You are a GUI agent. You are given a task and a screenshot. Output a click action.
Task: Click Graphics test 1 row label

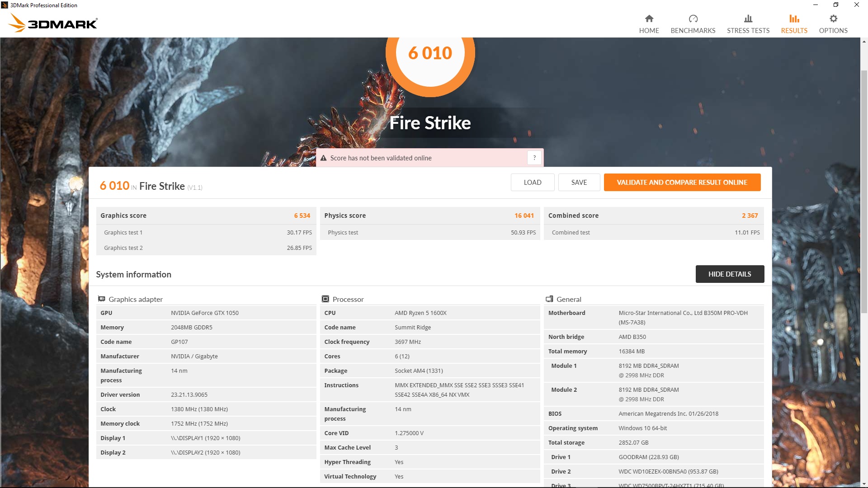click(x=123, y=233)
